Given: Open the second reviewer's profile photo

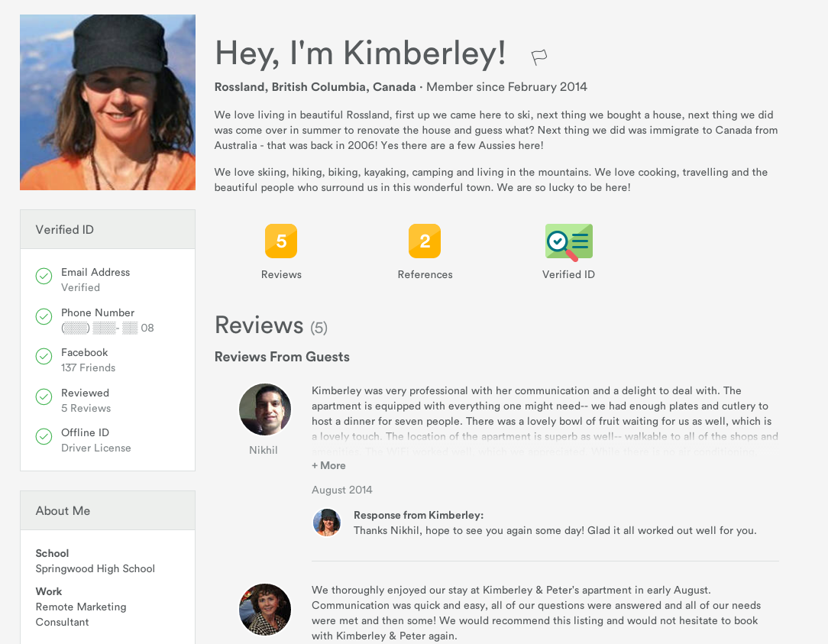Looking at the screenshot, I should [x=265, y=610].
